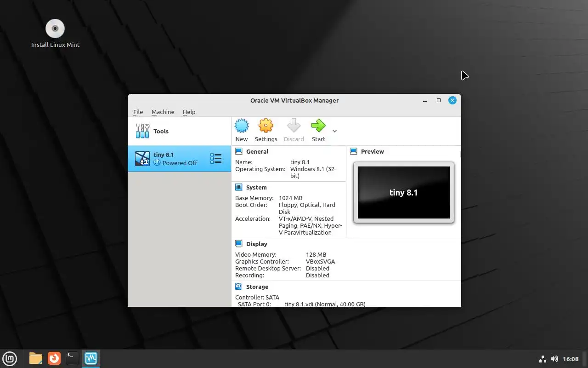Viewport: 588px width, 368px height.
Task: Open the System settings heading link
Action: [x=256, y=187]
